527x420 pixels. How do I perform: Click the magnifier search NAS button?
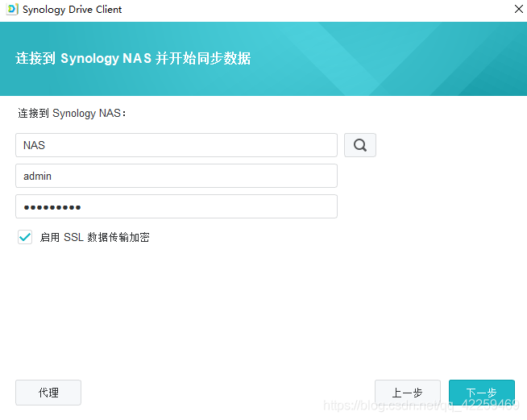click(x=360, y=145)
